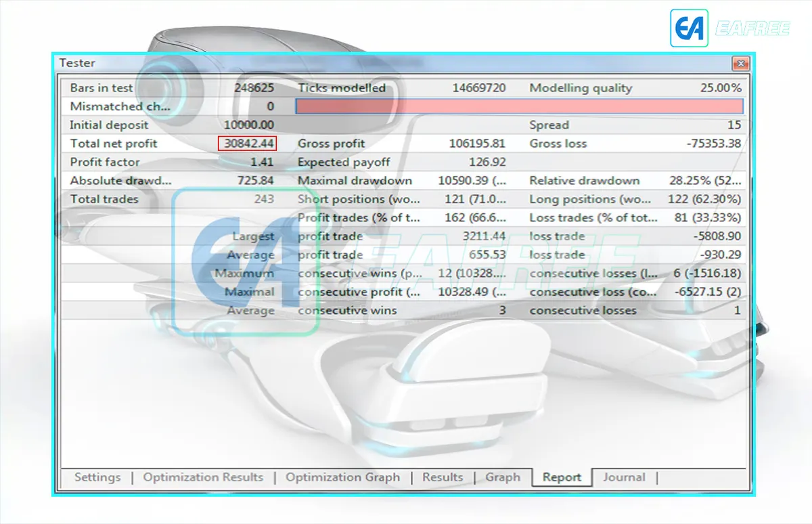This screenshot has height=524, width=812.
Task: Switch to the Settings tab
Action: pyautogui.click(x=97, y=477)
